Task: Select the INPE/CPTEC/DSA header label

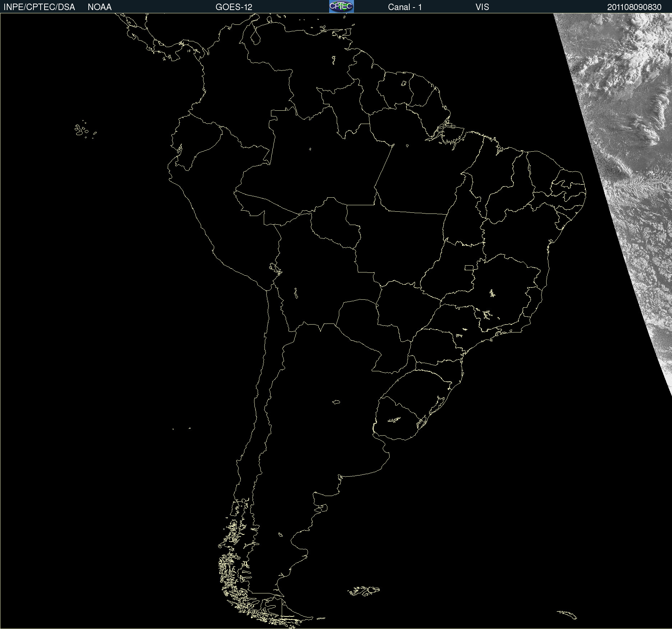Action: 39,7
